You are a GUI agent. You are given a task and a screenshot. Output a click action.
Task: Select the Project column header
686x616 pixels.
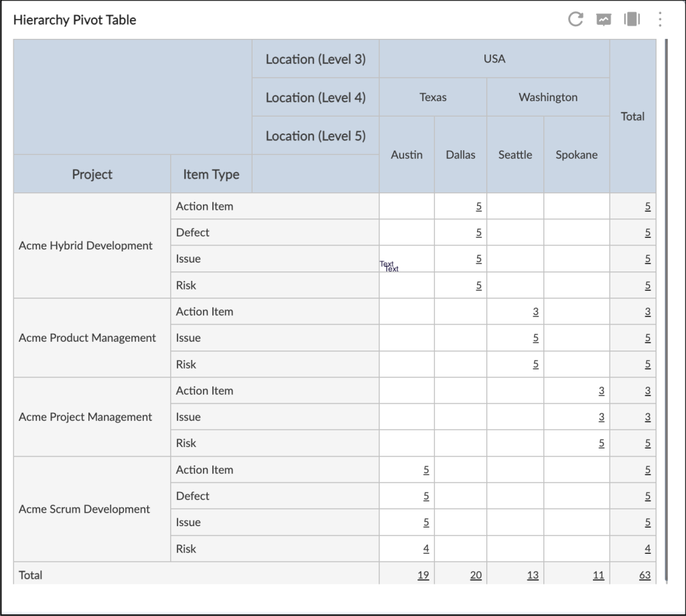92,174
